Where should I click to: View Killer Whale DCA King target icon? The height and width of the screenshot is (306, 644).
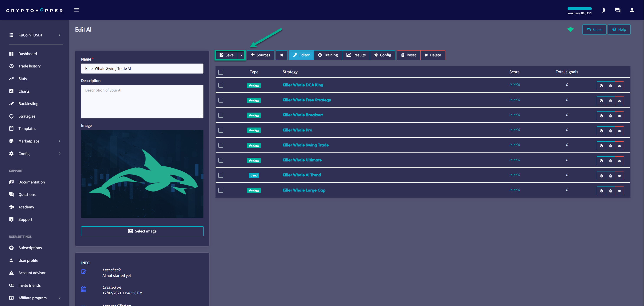[x=601, y=86]
